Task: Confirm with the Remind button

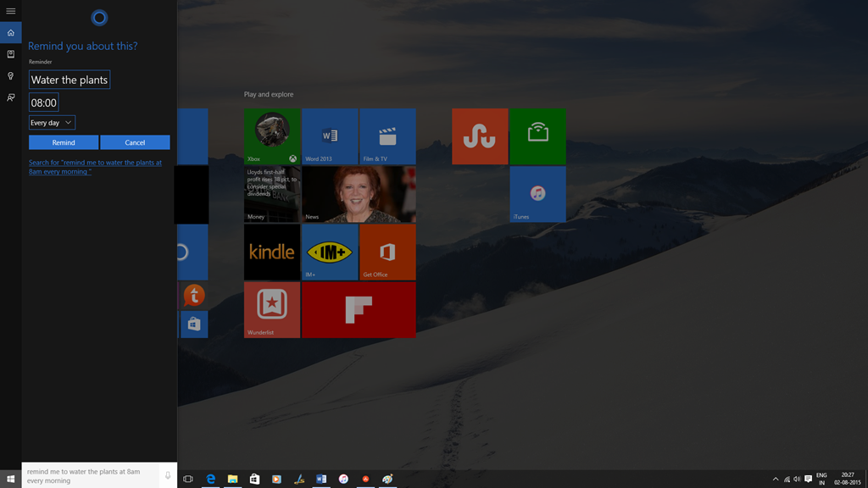Action: click(x=64, y=142)
